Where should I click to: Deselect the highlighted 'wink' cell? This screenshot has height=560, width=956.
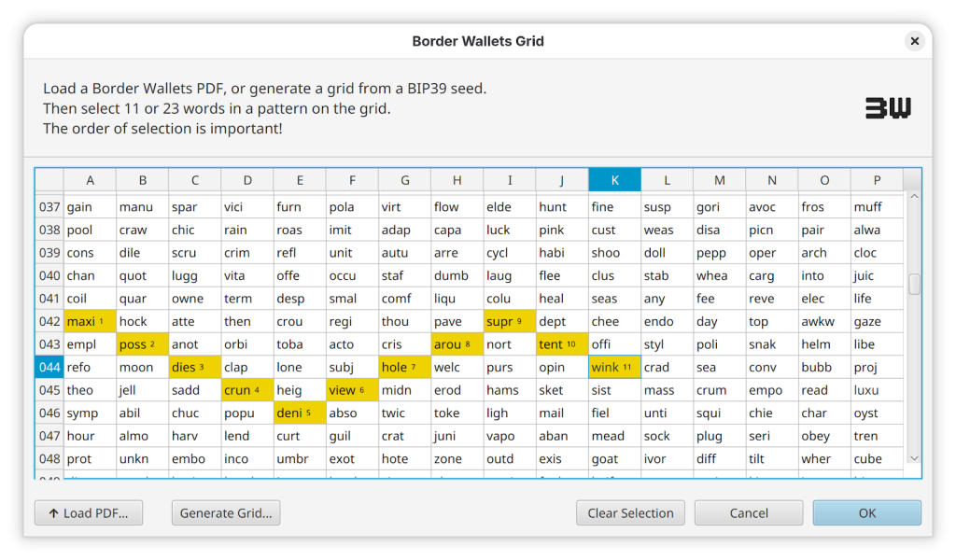614,368
